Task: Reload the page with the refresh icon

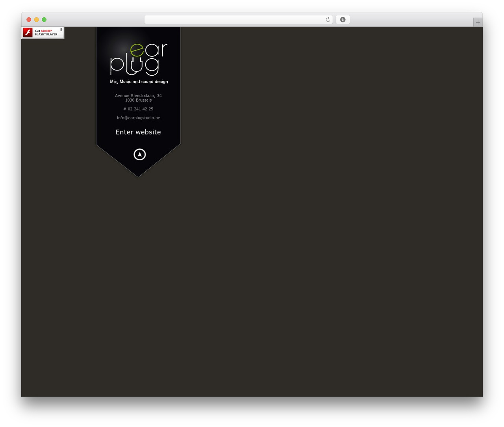Action: point(328,20)
